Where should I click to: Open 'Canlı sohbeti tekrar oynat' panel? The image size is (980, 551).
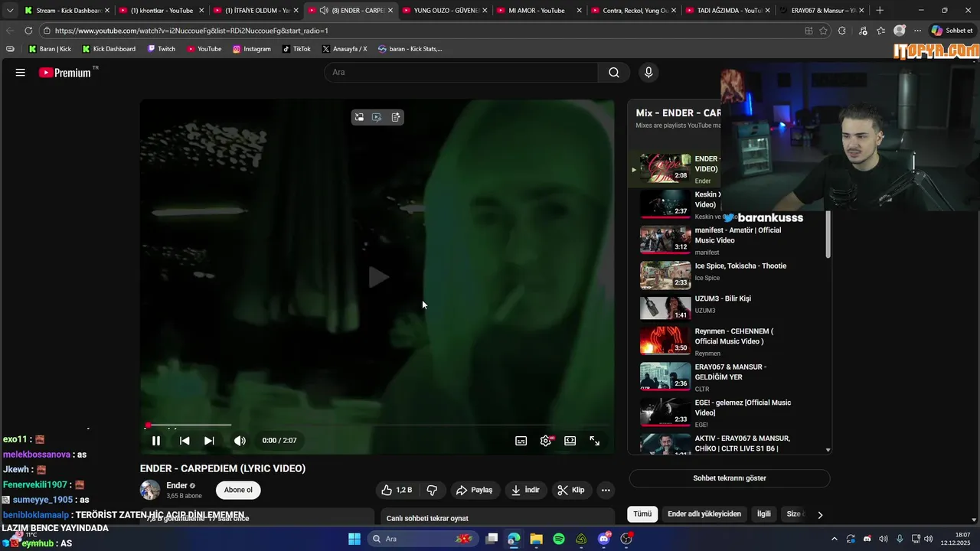(498, 518)
